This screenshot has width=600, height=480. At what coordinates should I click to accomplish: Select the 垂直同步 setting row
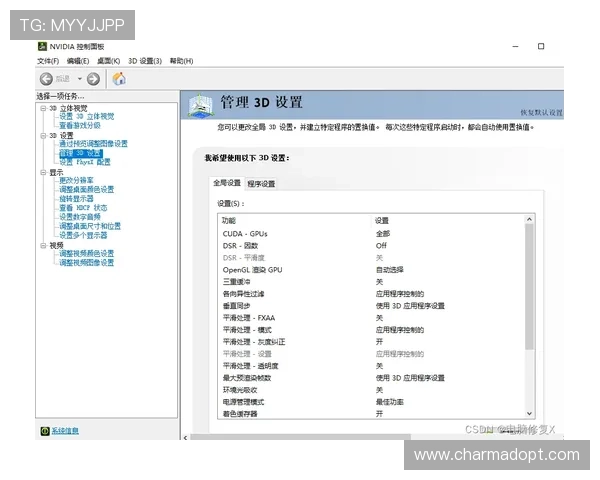pos(371,306)
